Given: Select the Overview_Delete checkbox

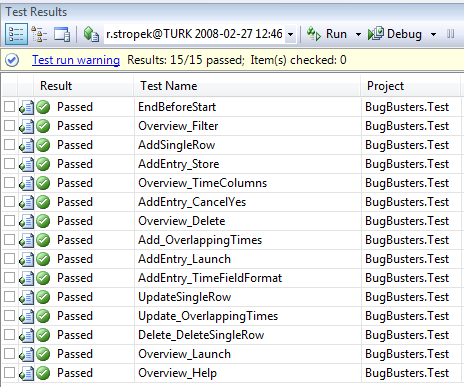Looking at the screenshot, I should 9,221.
